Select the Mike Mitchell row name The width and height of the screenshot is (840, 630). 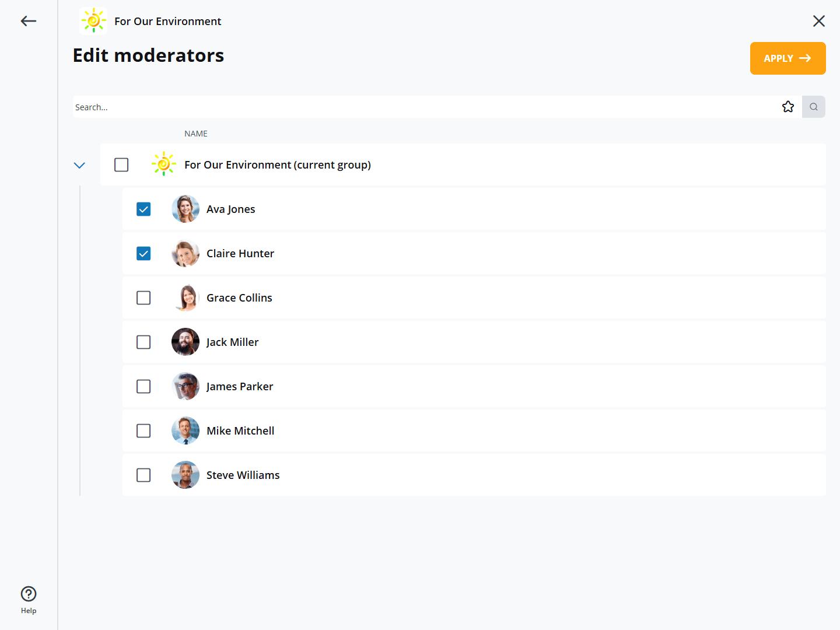[x=240, y=430]
